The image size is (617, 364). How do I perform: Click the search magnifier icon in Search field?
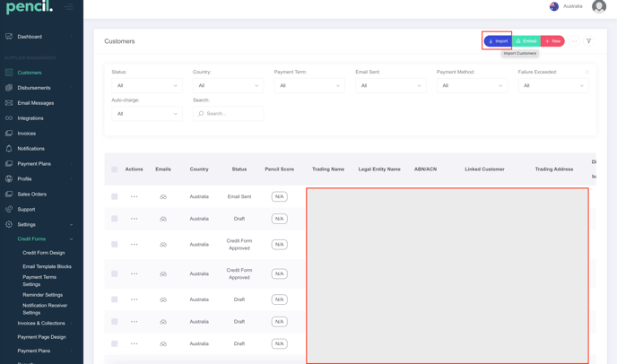(x=201, y=114)
